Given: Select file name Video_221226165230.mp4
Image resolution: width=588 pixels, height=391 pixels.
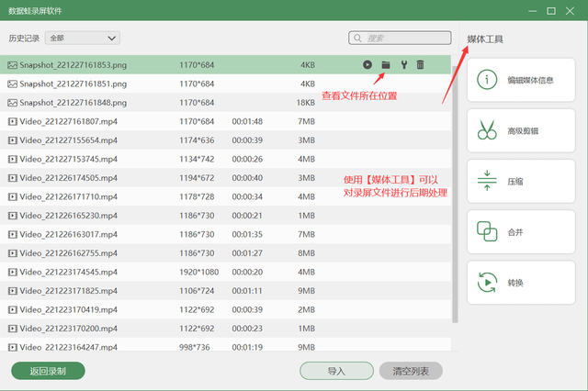Looking at the screenshot, I should click(x=69, y=216).
